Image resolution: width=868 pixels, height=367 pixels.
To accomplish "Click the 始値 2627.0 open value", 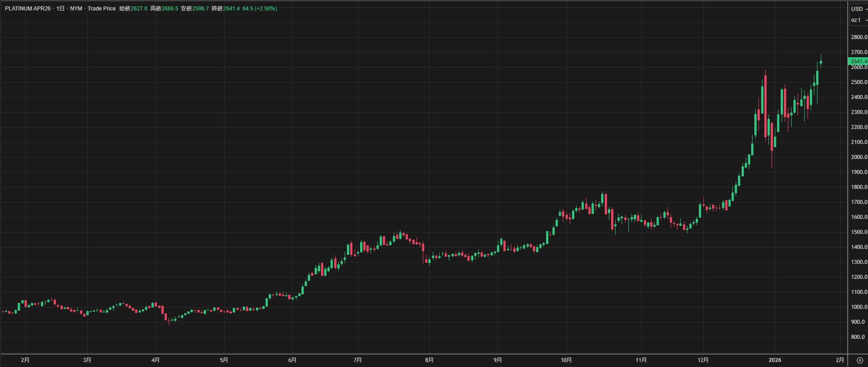I will pos(139,9).
